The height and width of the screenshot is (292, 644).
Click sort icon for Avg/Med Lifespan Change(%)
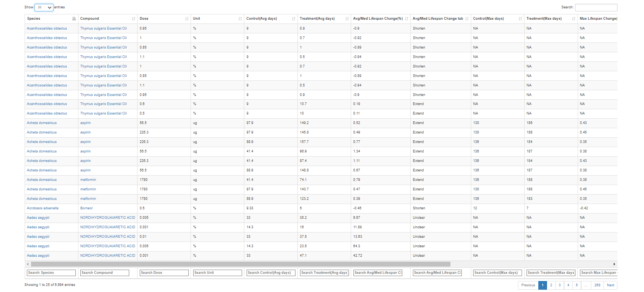pos(406,19)
